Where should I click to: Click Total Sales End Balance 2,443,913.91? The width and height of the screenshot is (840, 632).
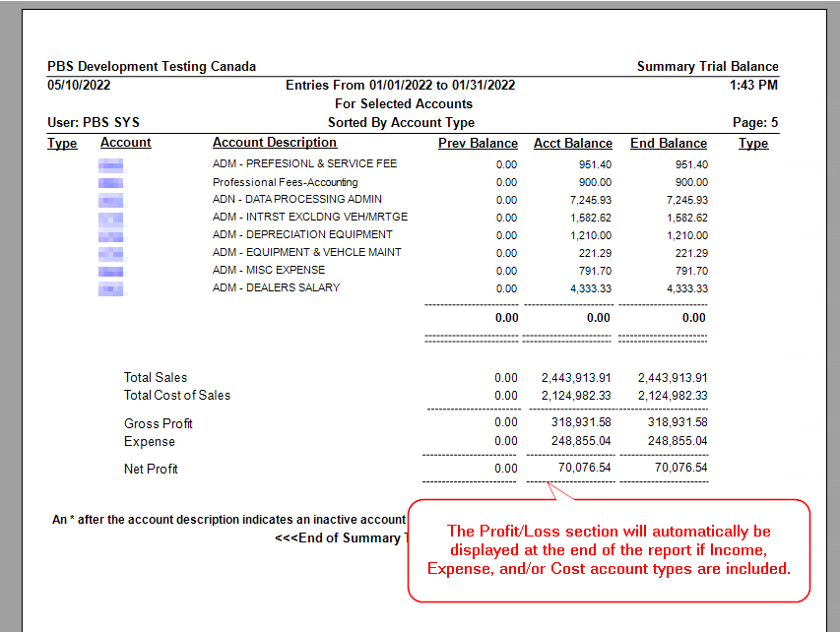[673, 378]
